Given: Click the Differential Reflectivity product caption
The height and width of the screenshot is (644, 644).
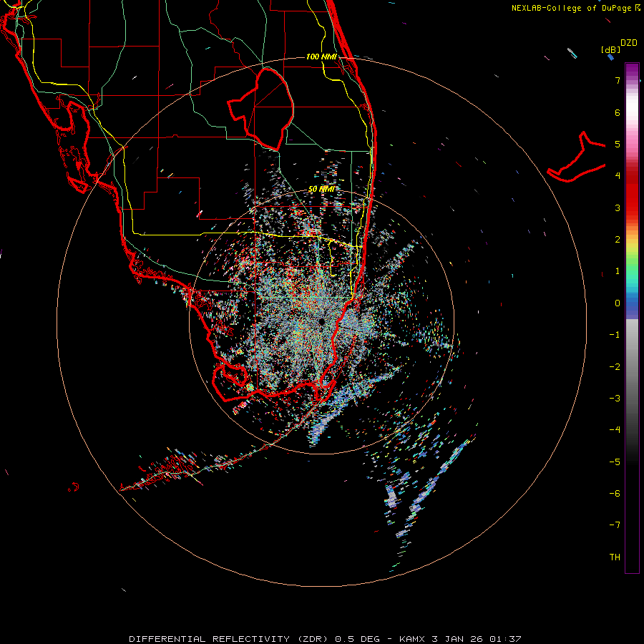Looking at the screenshot, I should (x=325, y=639).
